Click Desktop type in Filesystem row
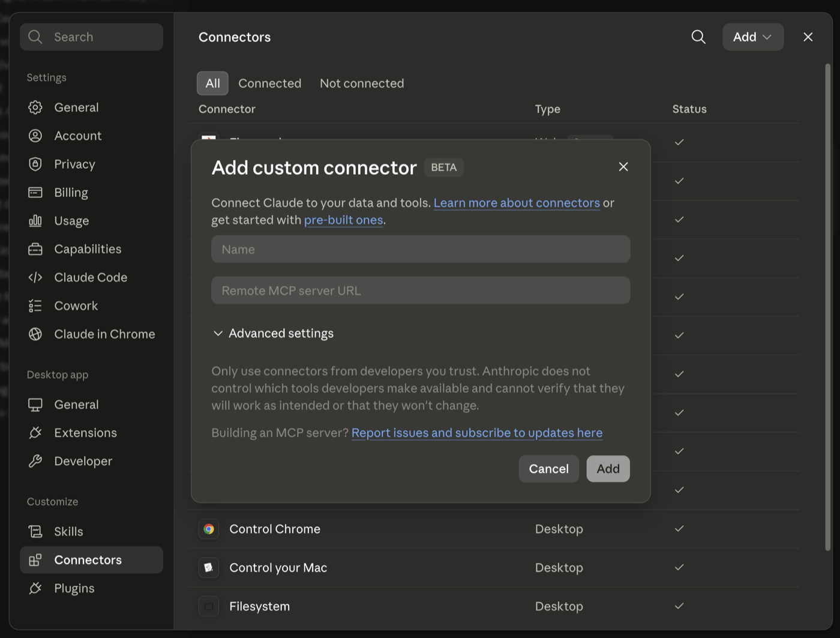 [x=559, y=606]
